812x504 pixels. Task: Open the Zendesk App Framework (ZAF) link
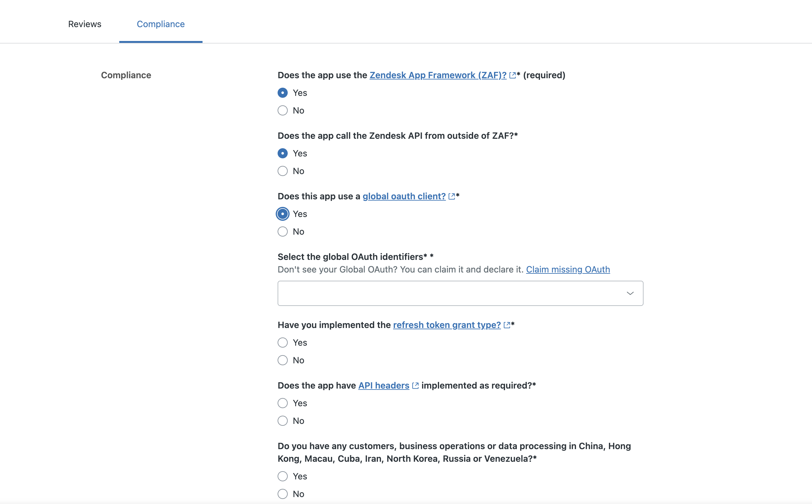click(438, 75)
